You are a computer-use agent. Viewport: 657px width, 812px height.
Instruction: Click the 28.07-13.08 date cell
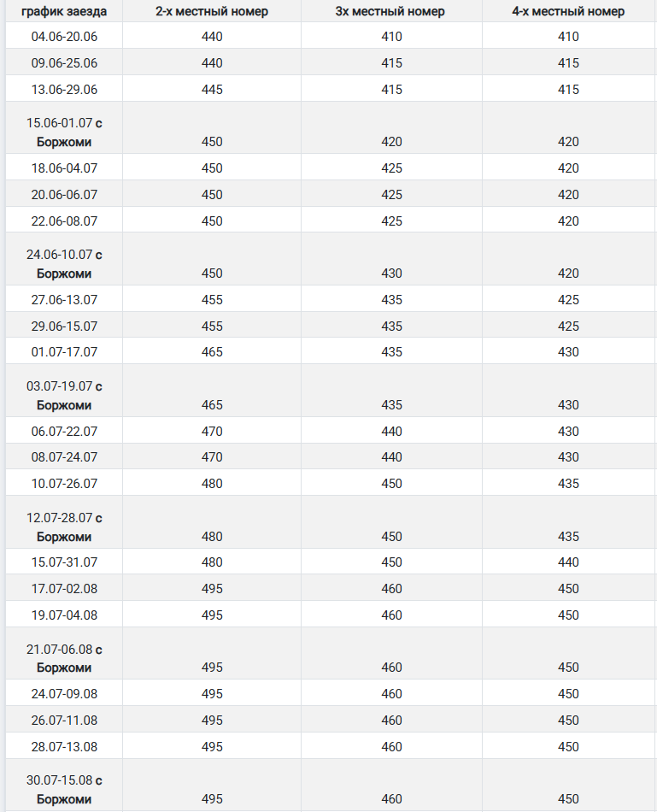click(x=64, y=747)
